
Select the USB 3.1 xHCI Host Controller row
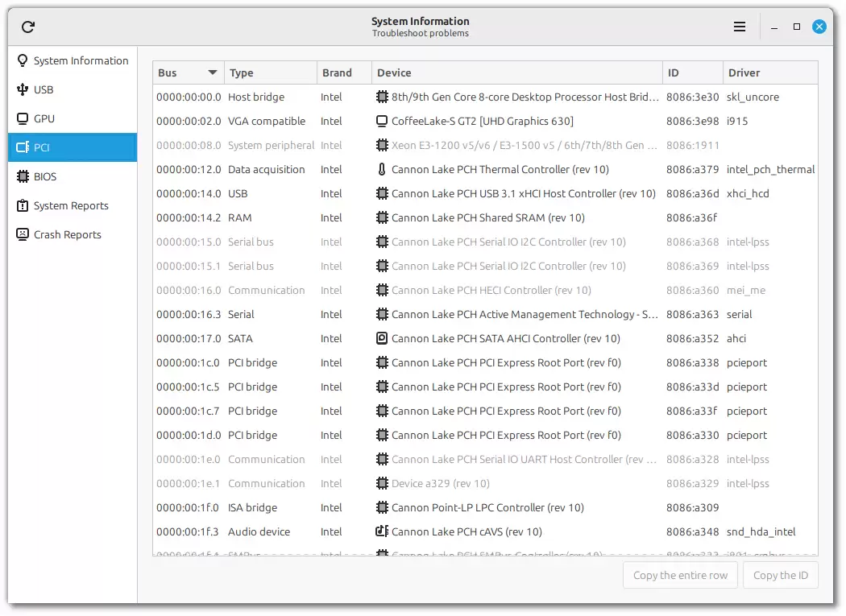523,194
